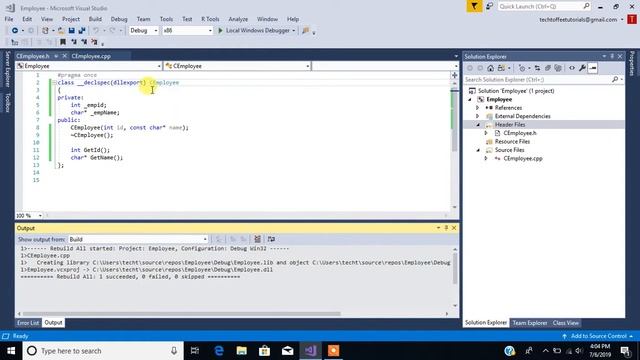Click Collapse All icon in Solution Explorer
This screenshot has width=640, height=360.
pyautogui.click(x=547, y=68)
